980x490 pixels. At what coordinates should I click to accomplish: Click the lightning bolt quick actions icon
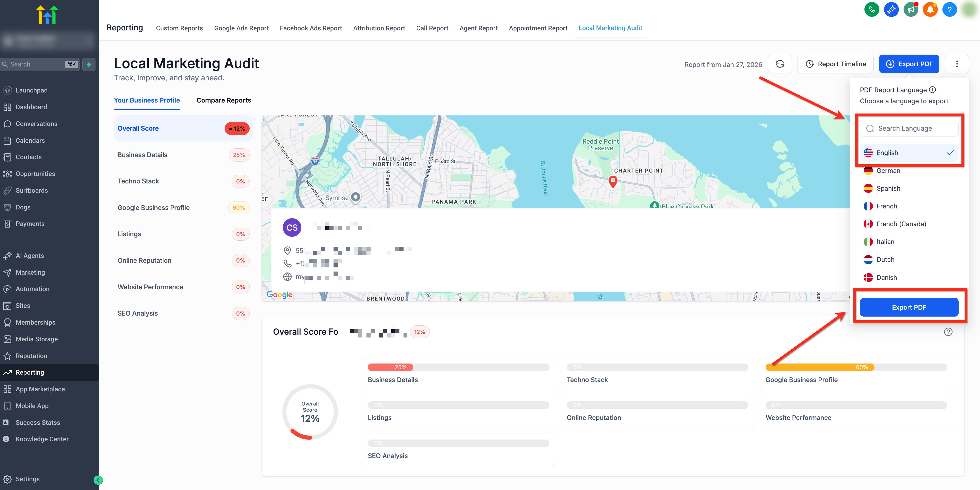point(89,64)
